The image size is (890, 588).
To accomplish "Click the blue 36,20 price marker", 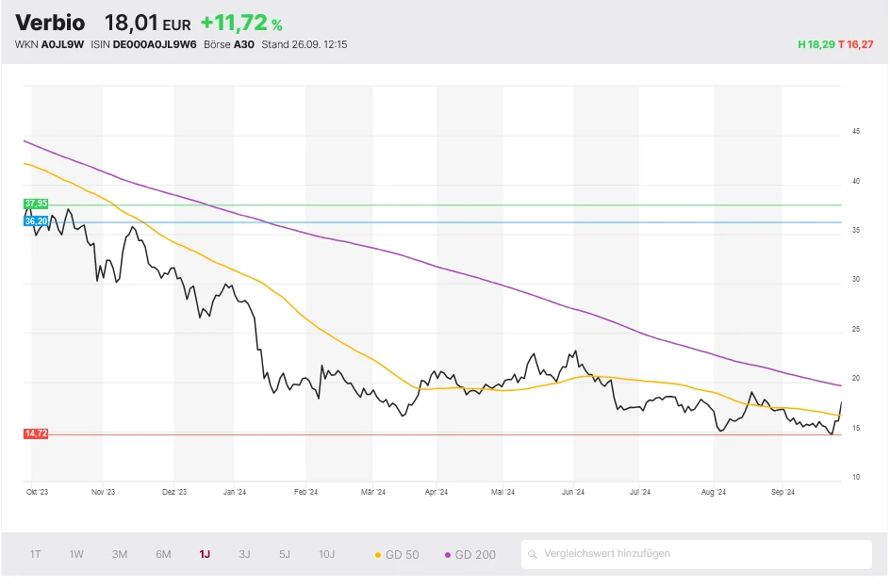I will [36, 221].
